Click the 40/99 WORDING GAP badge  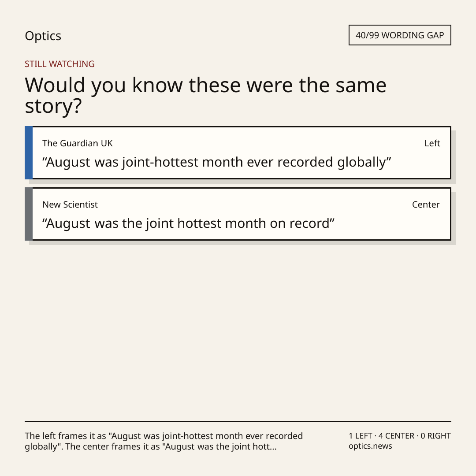pyautogui.click(x=400, y=35)
